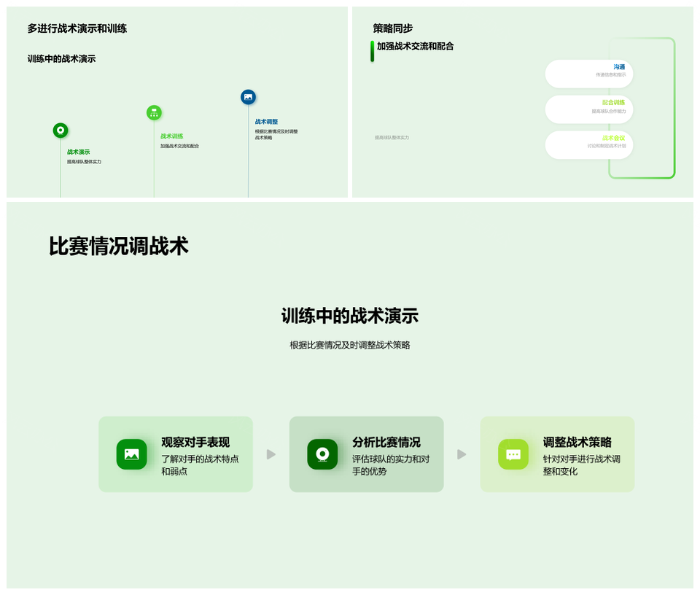The width and height of the screenshot is (700, 595).
Task: Click the 比赛情况调战术 slide title
Action: tap(119, 246)
